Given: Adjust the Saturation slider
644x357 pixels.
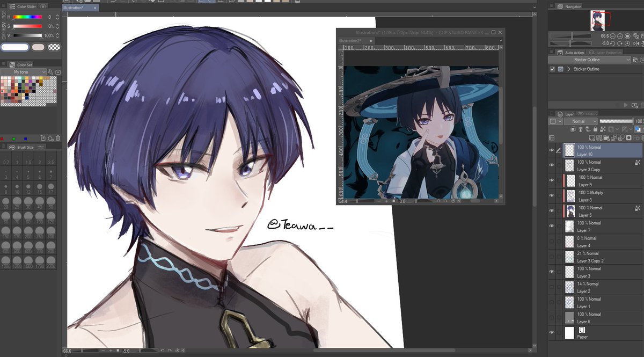Looking at the screenshot, I should click(27, 26).
